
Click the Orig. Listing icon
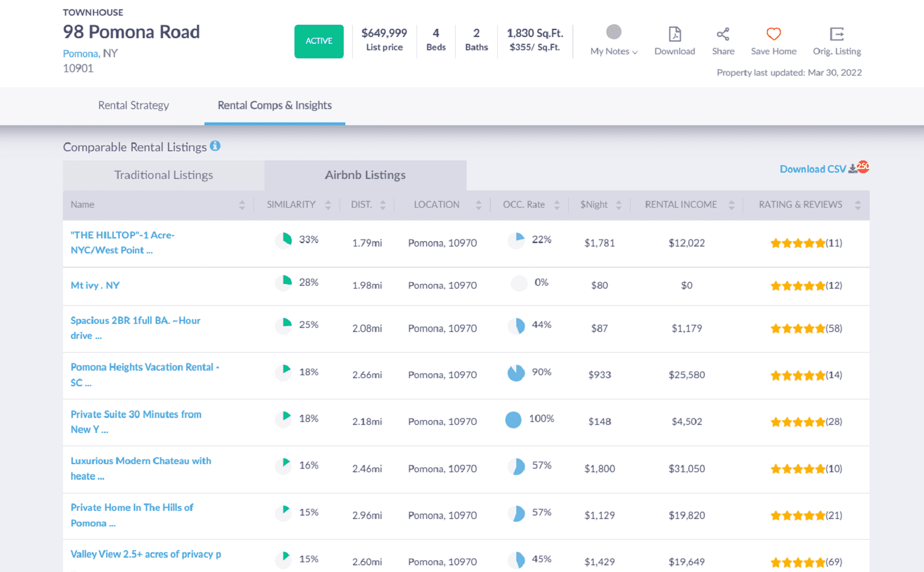point(836,35)
